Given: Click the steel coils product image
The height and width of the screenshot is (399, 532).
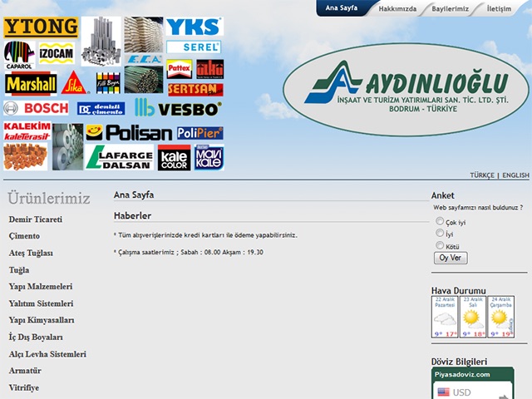Looking at the screenshot, I should click(67, 146).
